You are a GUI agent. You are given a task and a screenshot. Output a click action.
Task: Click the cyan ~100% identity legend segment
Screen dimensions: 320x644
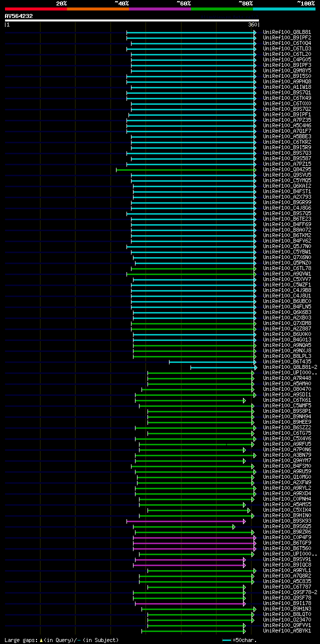coord(284,8)
